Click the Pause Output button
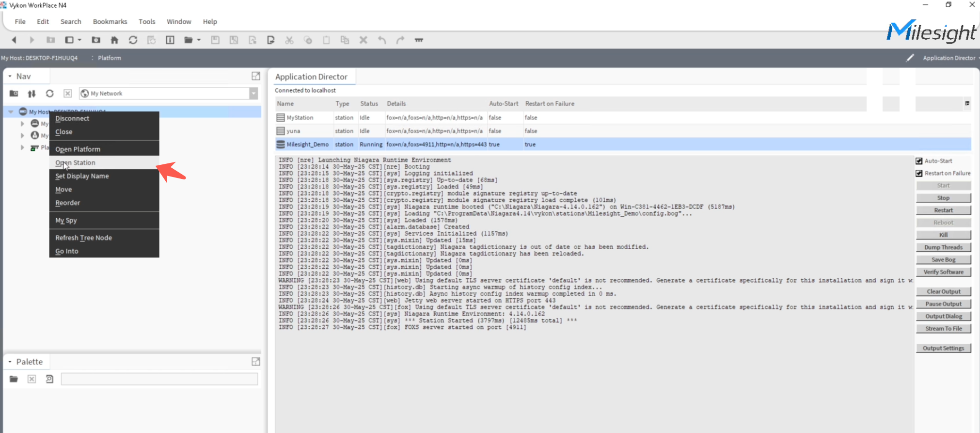980x433 pixels. [x=943, y=304]
